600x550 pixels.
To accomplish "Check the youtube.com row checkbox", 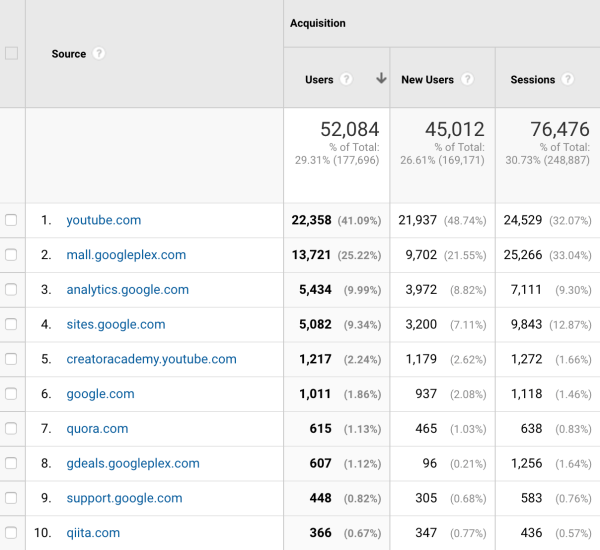I will point(11,220).
